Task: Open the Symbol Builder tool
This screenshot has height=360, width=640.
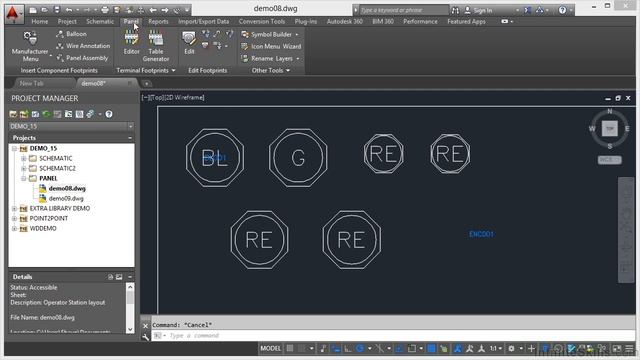Action: 267,34
